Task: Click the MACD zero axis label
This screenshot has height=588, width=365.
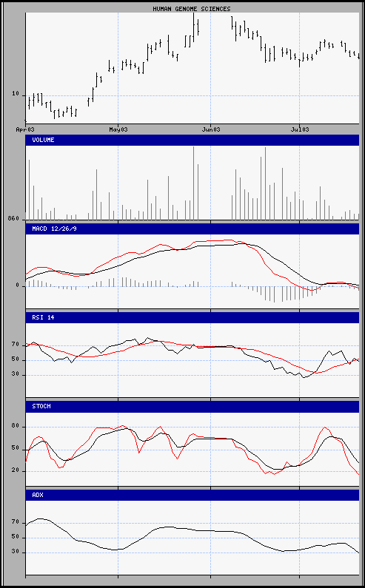Action: click(x=17, y=285)
